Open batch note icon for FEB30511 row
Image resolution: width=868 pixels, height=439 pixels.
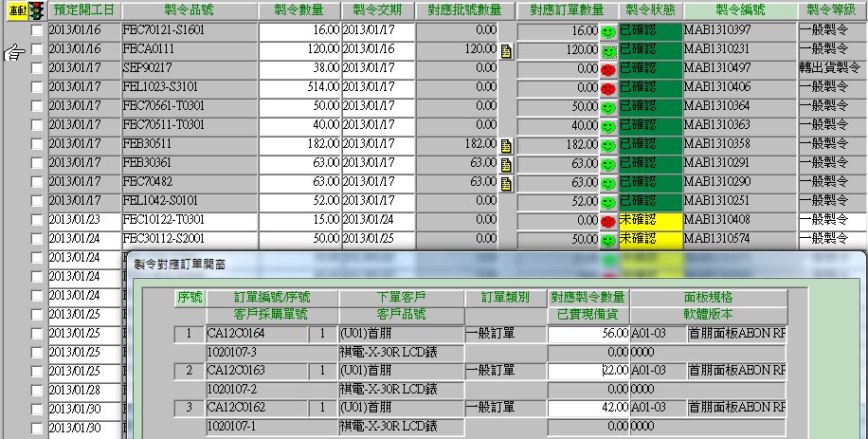point(506,145)
